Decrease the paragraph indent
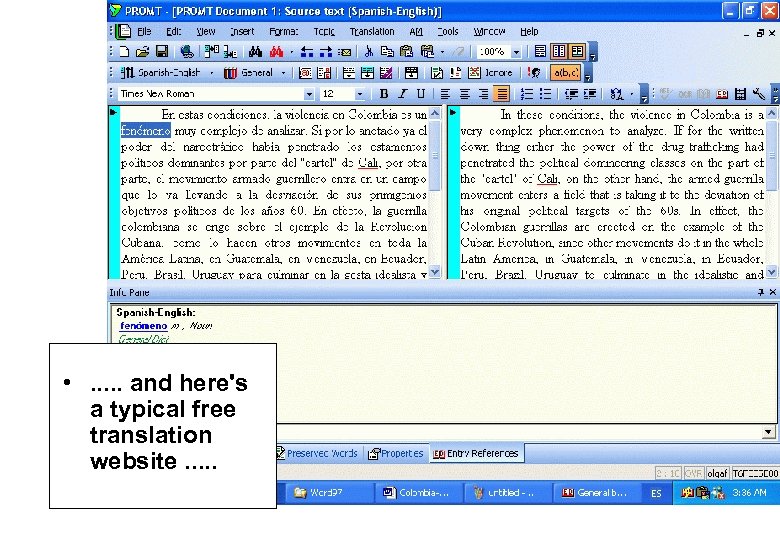The image size is (780, 540). pyautogui.click(x=571, y=93)
